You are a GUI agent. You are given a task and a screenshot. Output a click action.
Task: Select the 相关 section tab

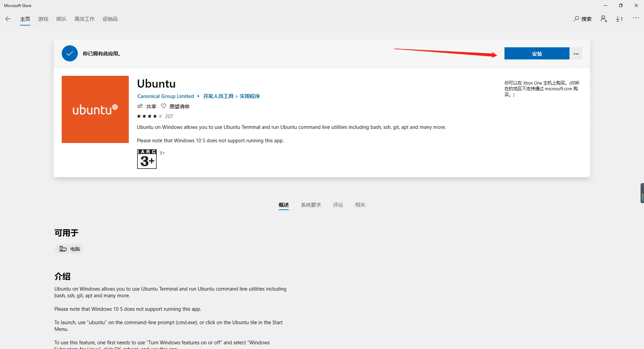click(x=360, y=205)
